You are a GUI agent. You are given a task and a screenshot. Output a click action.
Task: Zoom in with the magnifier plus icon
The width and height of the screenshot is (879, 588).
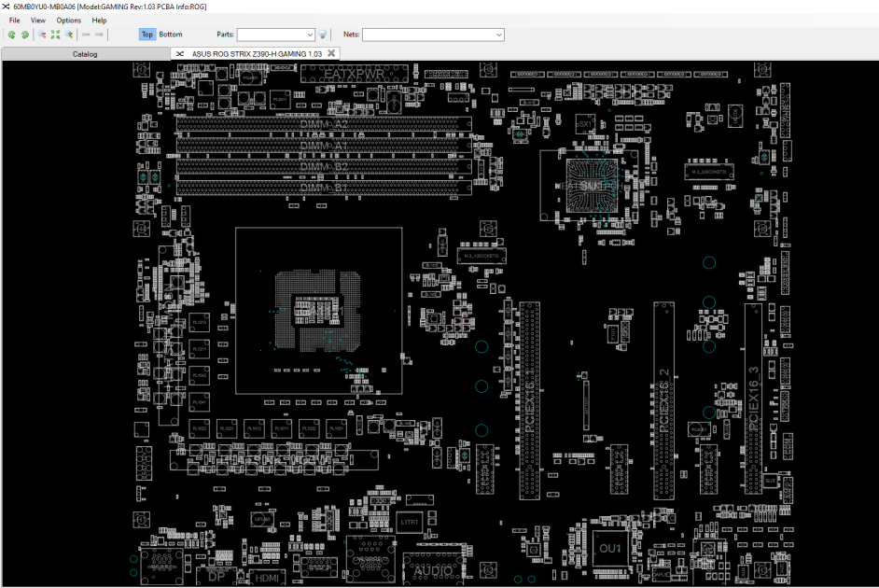[69, 35]
